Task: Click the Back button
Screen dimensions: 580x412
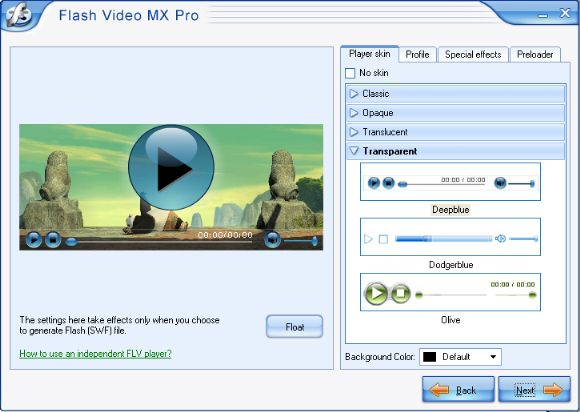Action: pyautogui.click(x=458, y=390)
